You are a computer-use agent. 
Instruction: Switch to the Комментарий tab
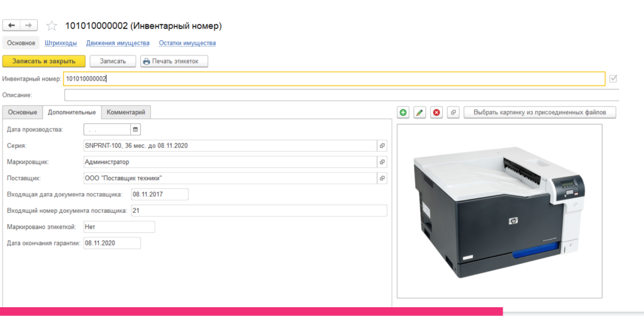point(126,112)
